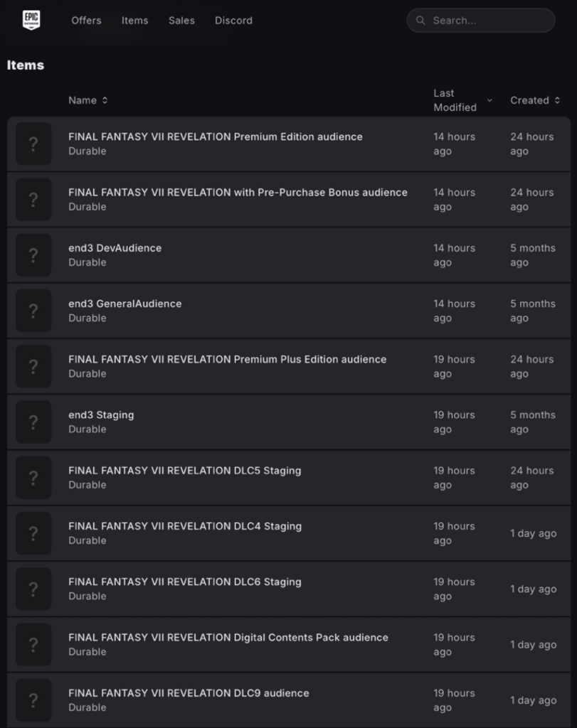Sort the list by Name column
This screenshot has height=728, width=577.
(x=88, y=100)
